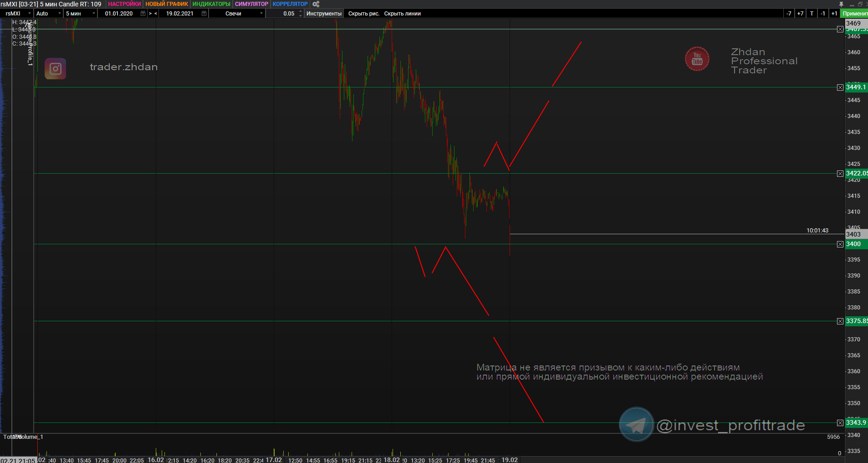The image size is (868, 463).
Task: Click the 10:01:43 countdown timer text
Action: click(x=817, y=231)
